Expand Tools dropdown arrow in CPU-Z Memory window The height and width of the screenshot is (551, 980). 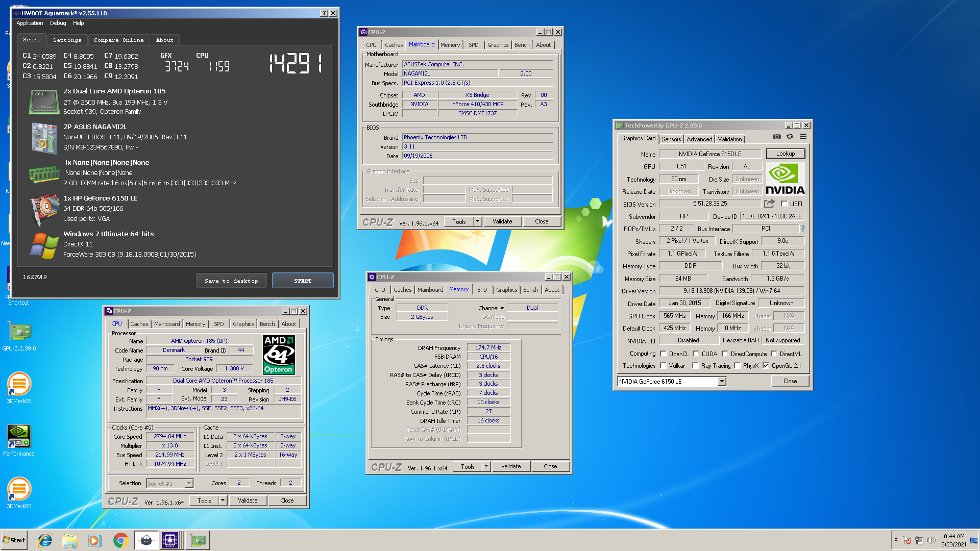[486, 466]
